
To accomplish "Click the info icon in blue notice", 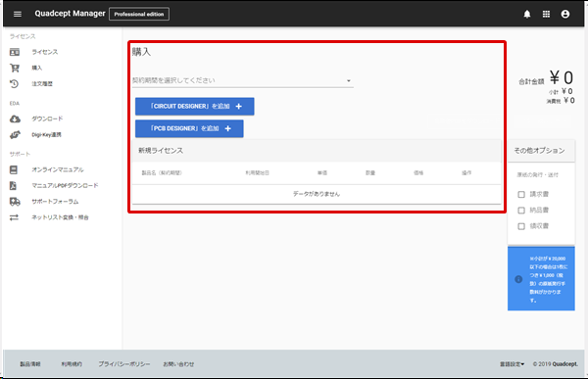I will pos(518,279).
